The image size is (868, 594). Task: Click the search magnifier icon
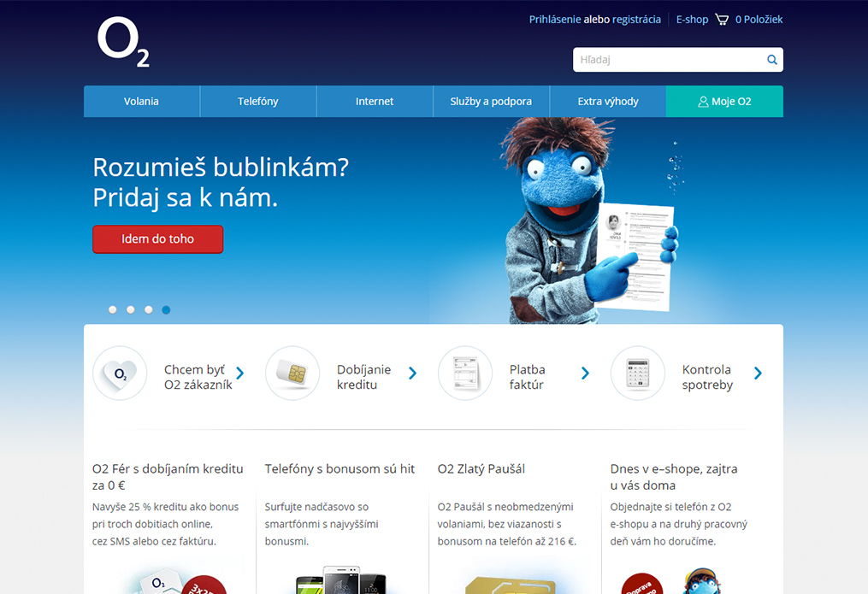point(771,60)
